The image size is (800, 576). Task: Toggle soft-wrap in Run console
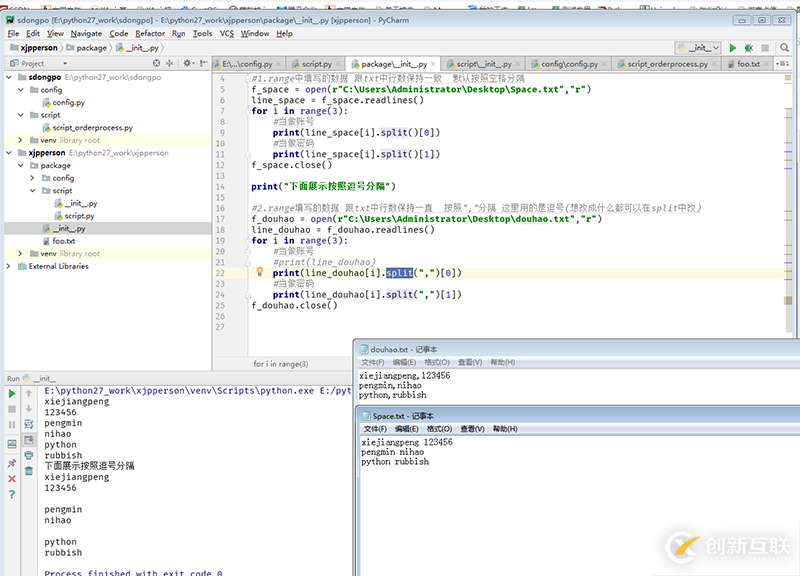(29, 424)
